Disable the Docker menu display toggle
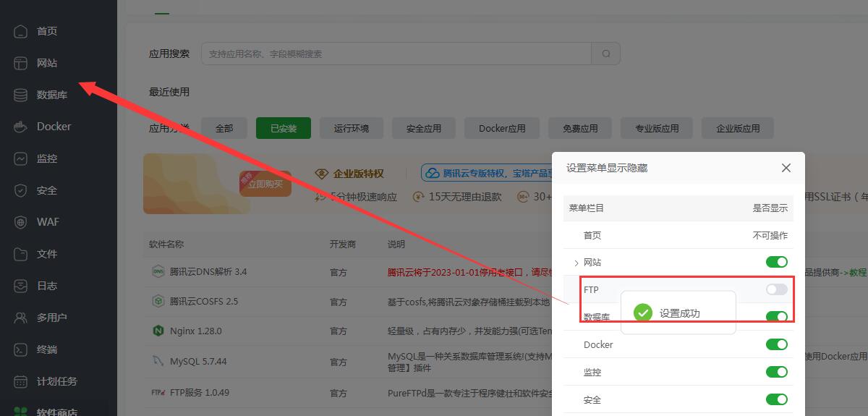868x416 pixels. point(776,344)
